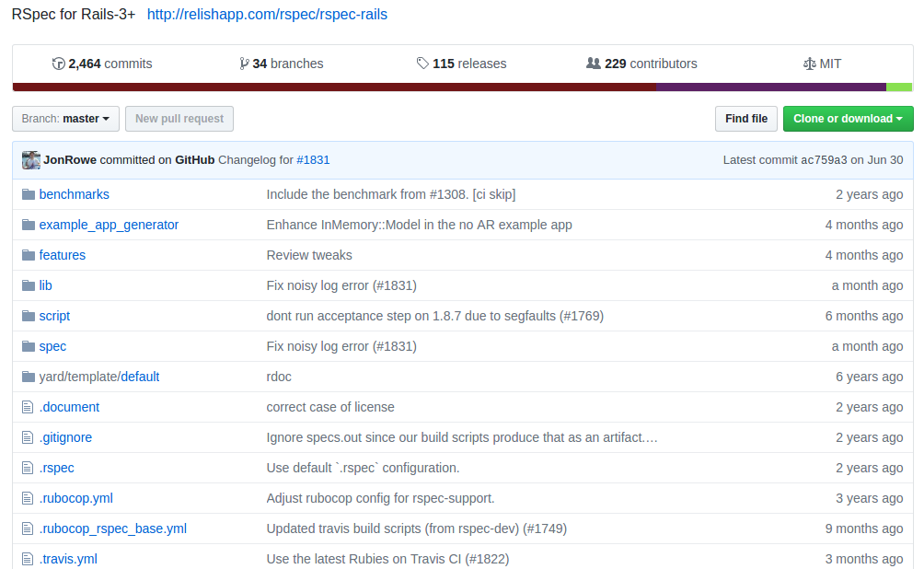This screenshot has height=569, width=924.
Task: Click the .document file icon
Action: [28, 407]
